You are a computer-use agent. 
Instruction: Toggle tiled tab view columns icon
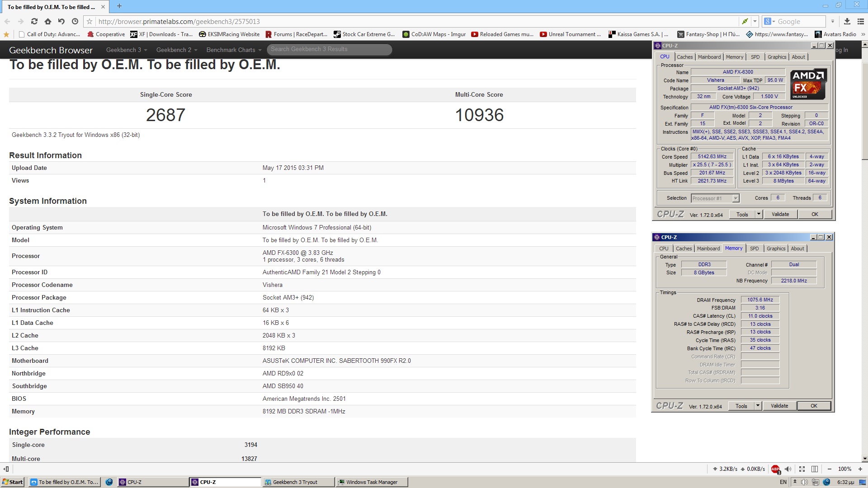(x=815, y=469)
